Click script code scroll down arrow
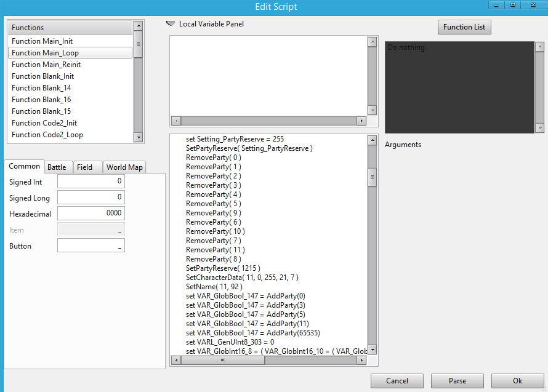The width and height of the screenshot is (548, 392). coord(372,350)
